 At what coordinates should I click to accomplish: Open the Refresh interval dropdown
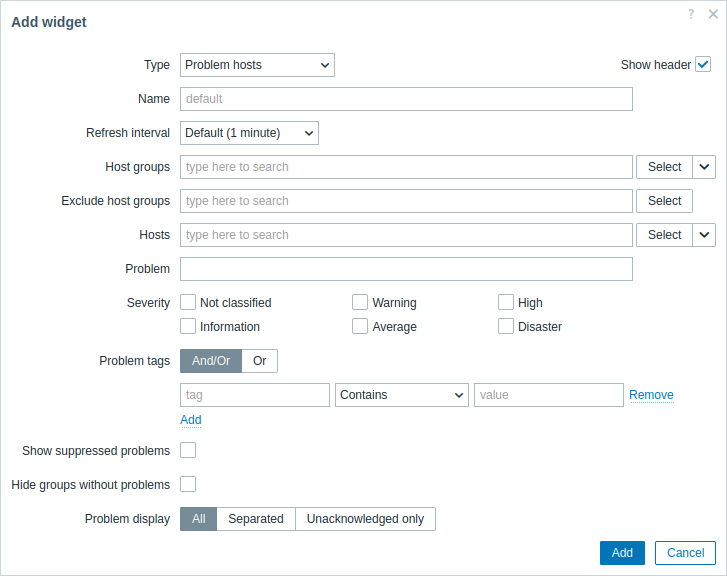click(249, 133)
